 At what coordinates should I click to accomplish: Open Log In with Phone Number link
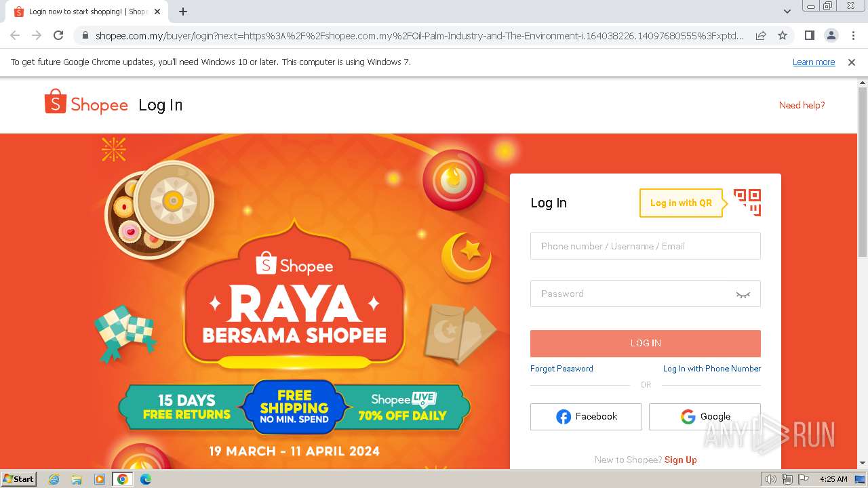pyautogui.click(x=712, y=369)
